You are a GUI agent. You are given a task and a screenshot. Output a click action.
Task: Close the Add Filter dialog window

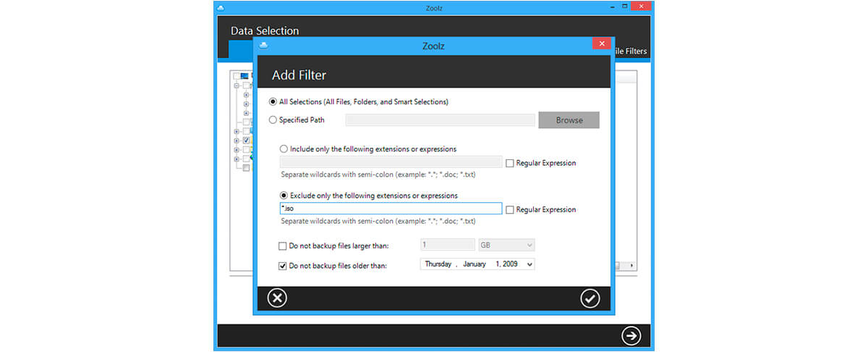601,44
